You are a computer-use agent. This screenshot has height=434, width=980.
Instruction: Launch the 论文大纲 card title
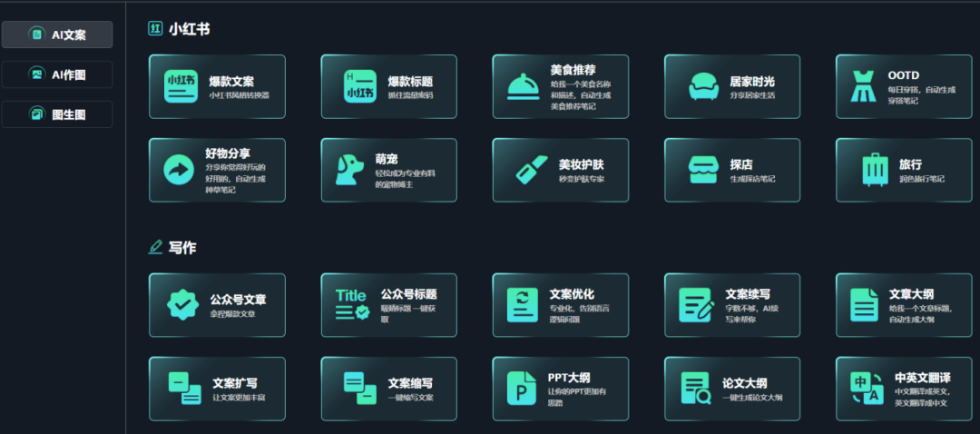tap(745, 383)
